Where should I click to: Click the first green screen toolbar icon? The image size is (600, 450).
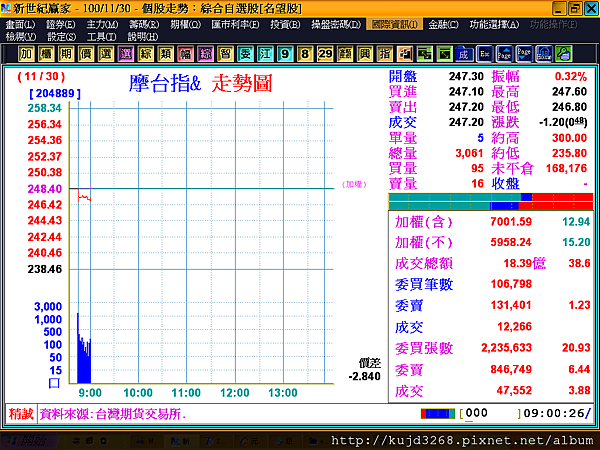424,54
